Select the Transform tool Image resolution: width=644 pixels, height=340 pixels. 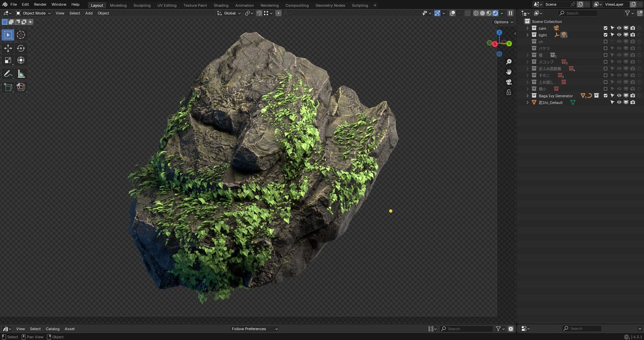point(21,61)
